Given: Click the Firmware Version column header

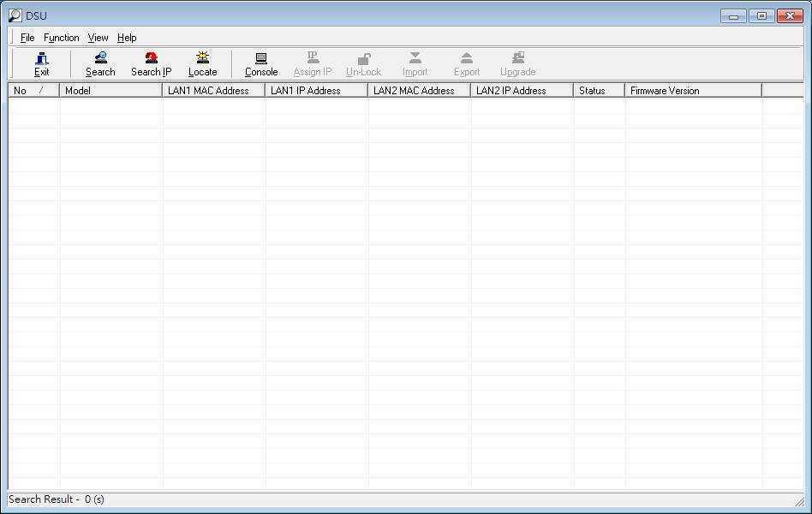Looking at the screenshot, I should click(x=694, y=91).
